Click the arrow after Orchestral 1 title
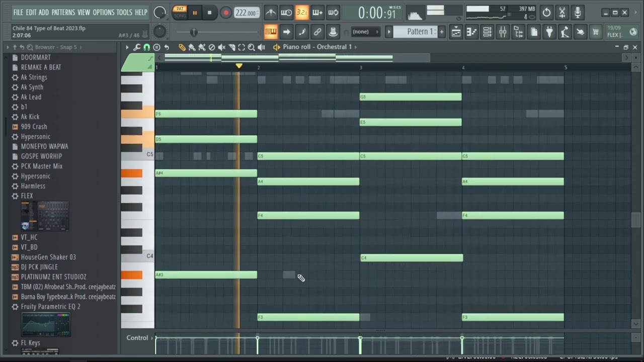The width and height of the screenshot is (644, 362). [356, 47]
